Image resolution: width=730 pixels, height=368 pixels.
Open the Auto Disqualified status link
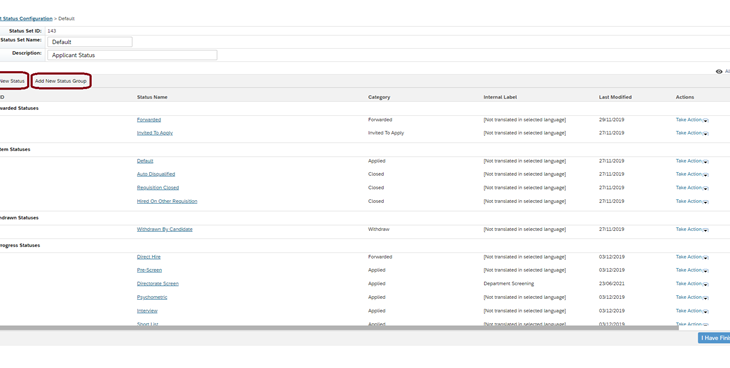tap(156, 174)
